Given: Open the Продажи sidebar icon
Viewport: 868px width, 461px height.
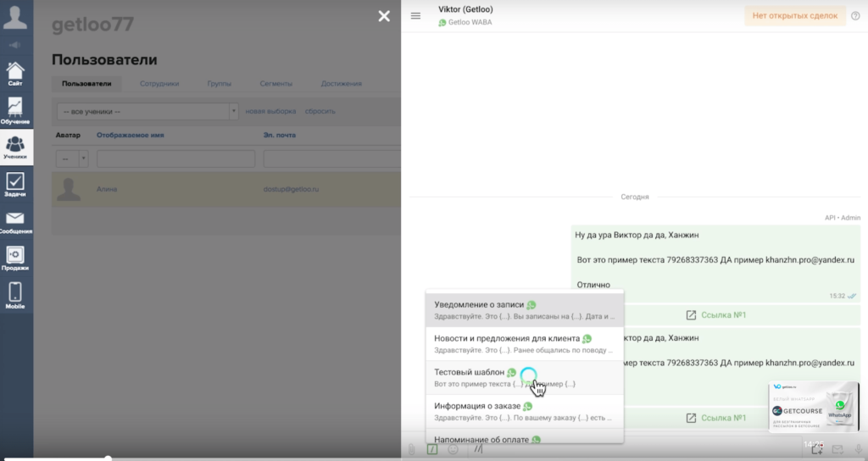Looking at the screenshot, I should pyautogui.click(x=15, y=259).
